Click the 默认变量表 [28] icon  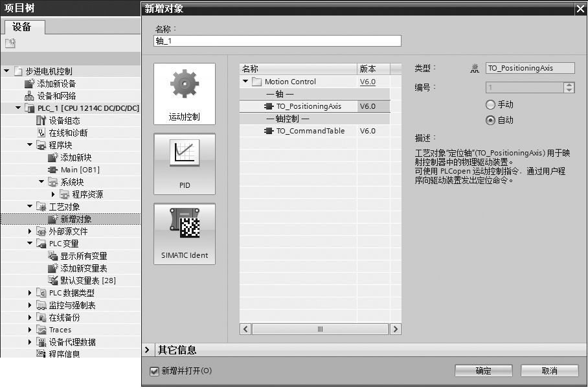53,281
